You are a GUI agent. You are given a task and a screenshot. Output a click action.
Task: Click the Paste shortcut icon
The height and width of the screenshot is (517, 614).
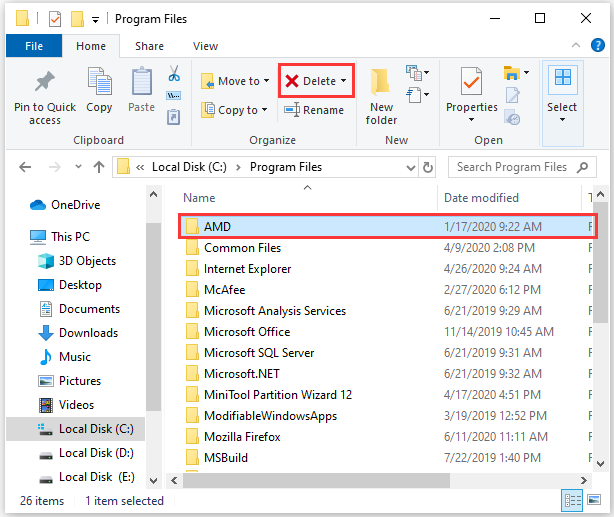[x=173, y=117]
